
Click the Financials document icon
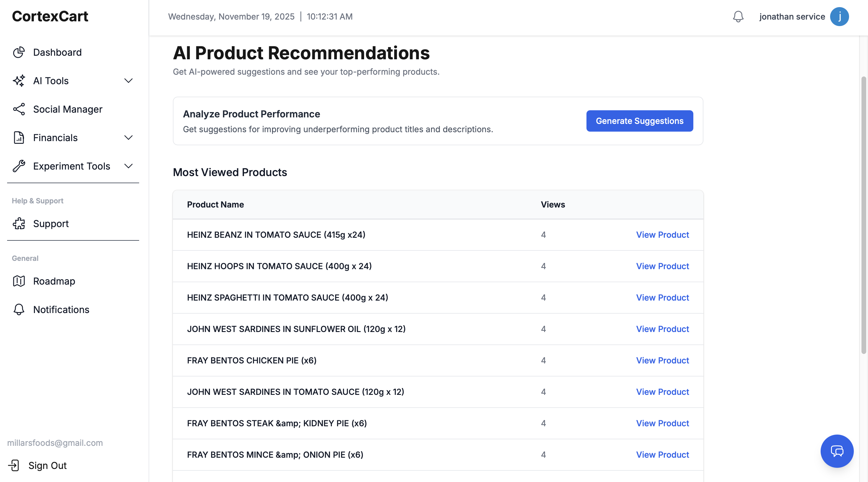19,138
